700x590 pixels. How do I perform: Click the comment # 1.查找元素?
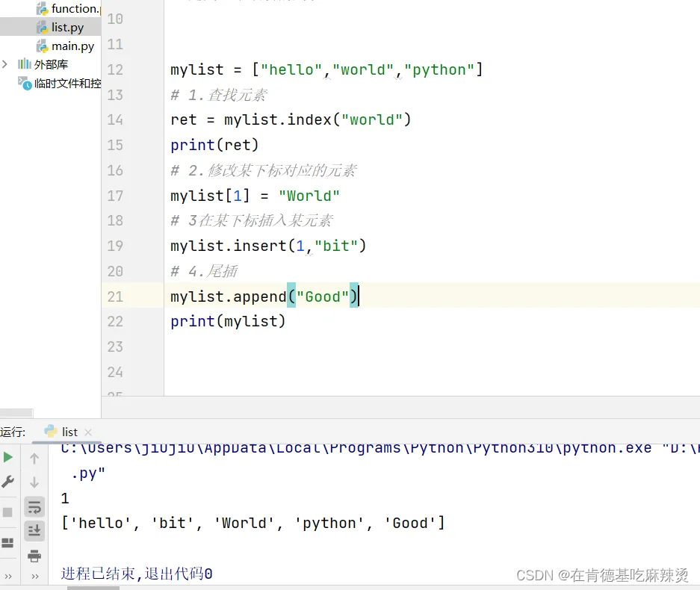219,95
